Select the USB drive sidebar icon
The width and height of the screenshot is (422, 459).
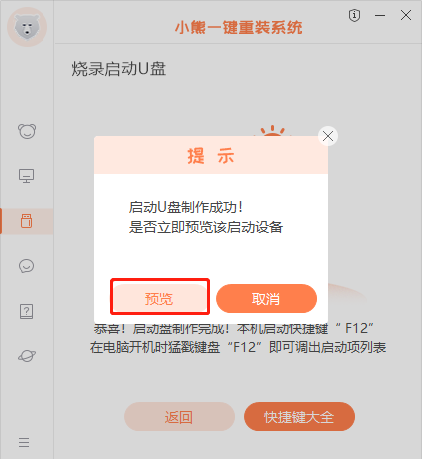(27, 221)
